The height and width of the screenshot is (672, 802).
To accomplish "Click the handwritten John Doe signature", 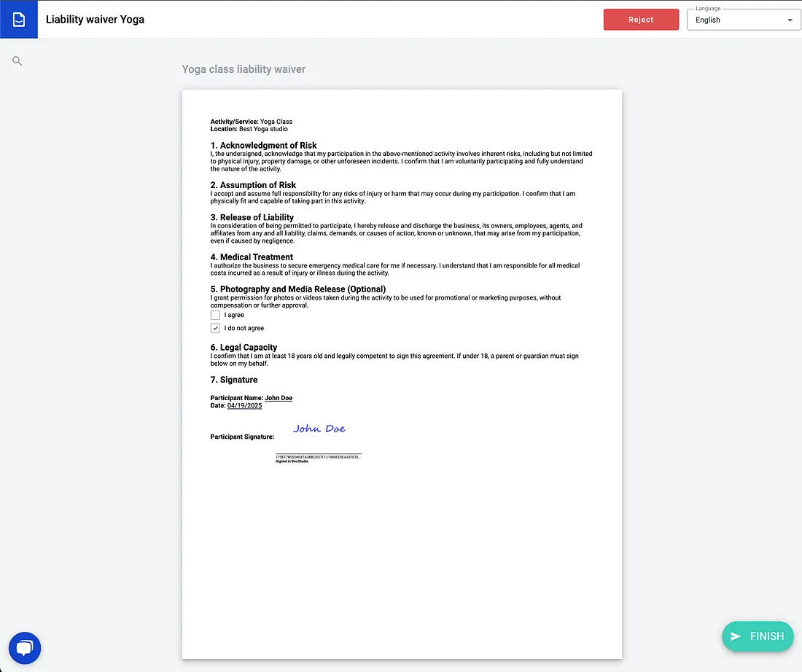I will point(319,429).
